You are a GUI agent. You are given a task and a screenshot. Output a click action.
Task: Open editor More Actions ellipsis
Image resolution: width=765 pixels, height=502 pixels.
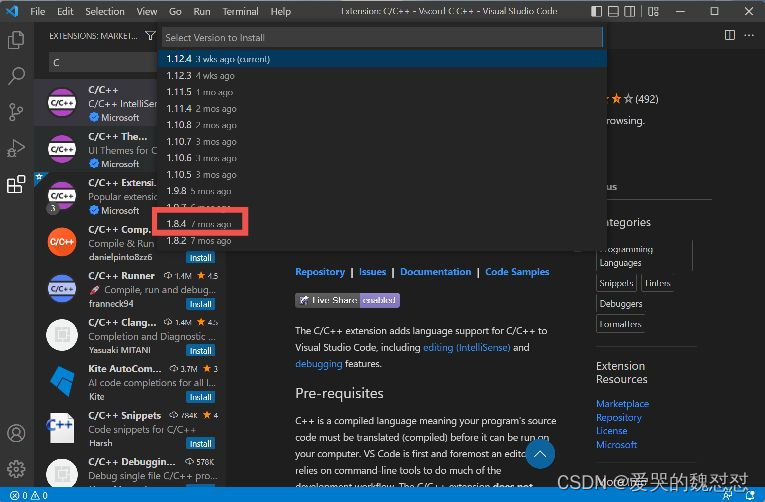[749, 35]
